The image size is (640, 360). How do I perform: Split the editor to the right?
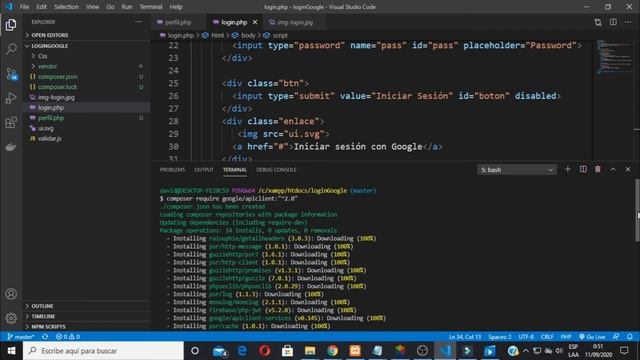tap(613, 22)
